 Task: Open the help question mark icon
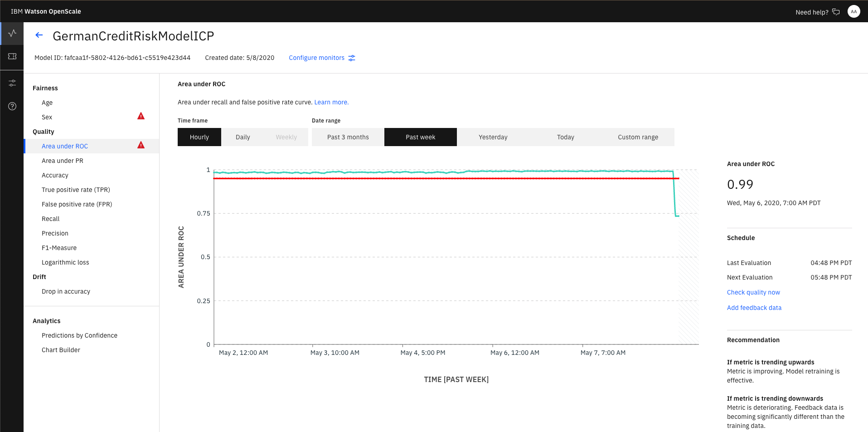(12, 106)
